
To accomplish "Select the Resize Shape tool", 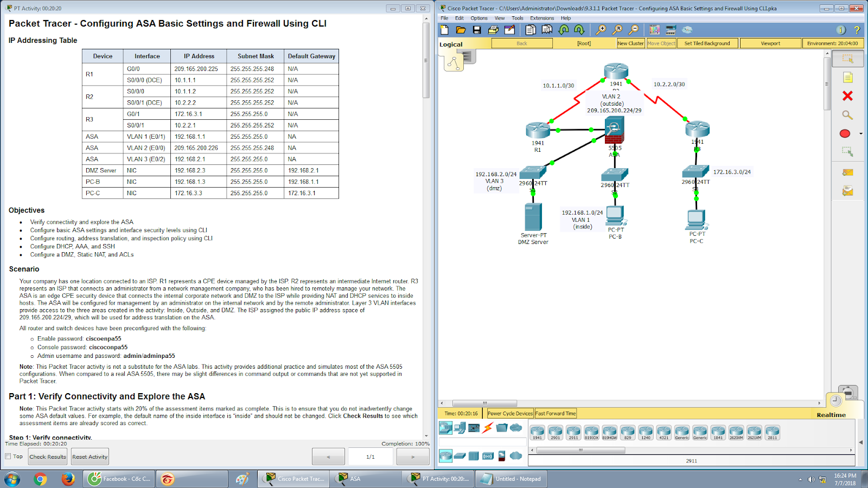I will (848, 152).
